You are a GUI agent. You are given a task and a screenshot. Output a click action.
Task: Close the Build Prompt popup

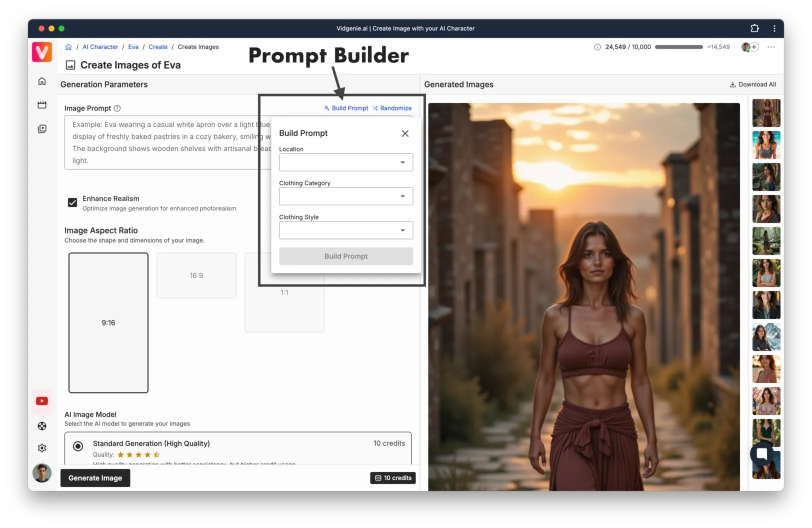pos(405,133)
